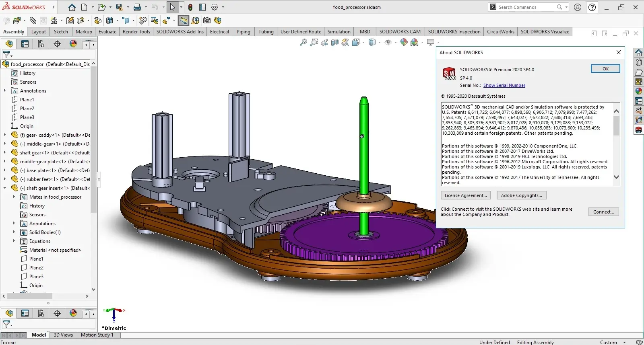The height and width of the screenshot is (345, 644).
Task: Expand Mates in food_processor folder
Action: [x=14, y=197]
